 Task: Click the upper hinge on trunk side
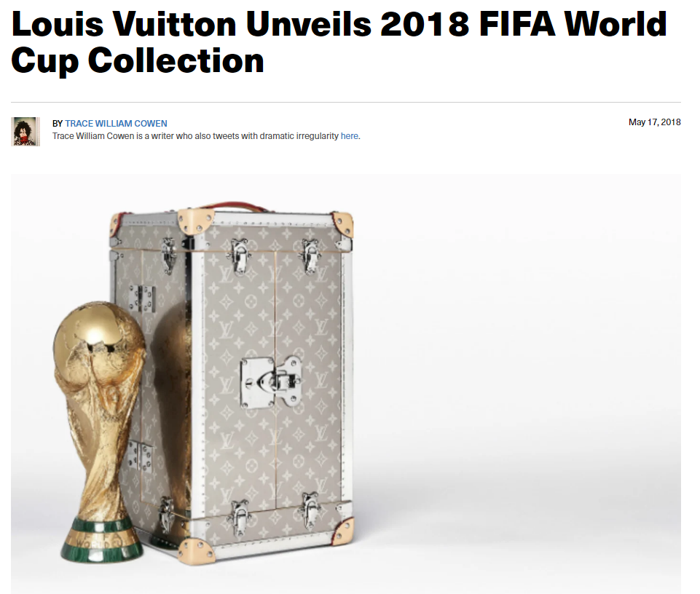143,298
